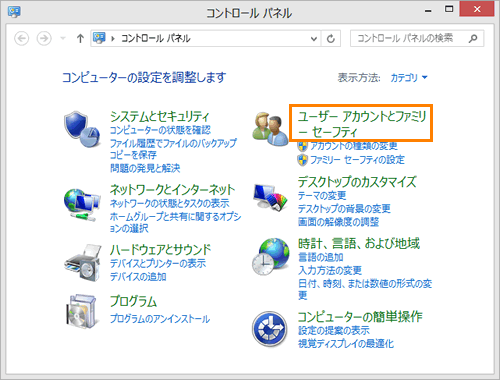Viewport: 500px width, 380px height.
Task: Open システムとセキュリティ category
Action: (160, 116)
